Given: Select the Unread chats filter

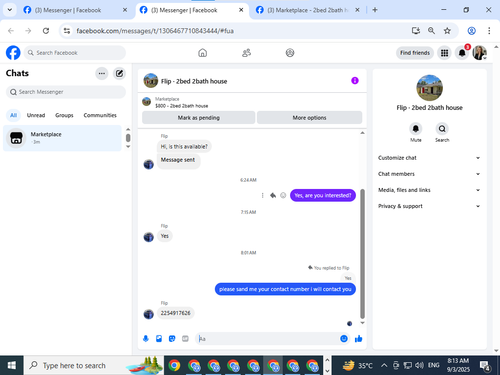Looking at the screenshot, I should 36,115.
